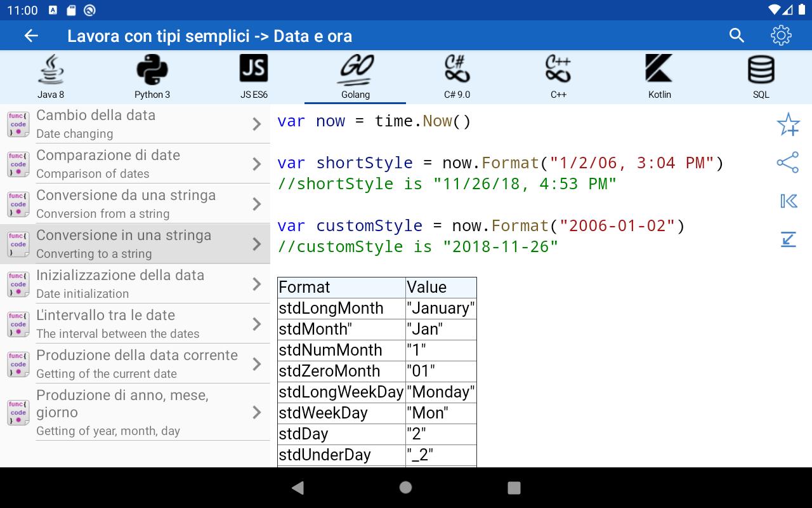
Task: Expand chevron beside Comparazione di date
Action: 257,164
